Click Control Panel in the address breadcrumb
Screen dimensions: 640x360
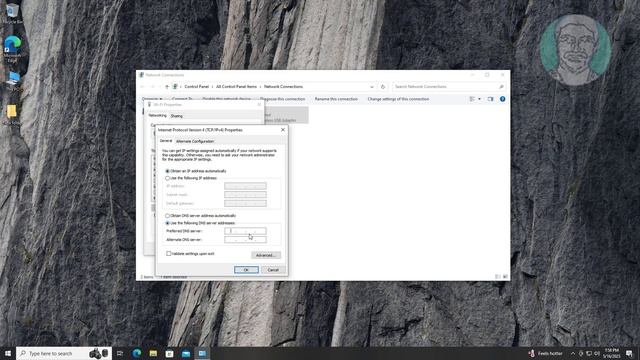point(196,87)
